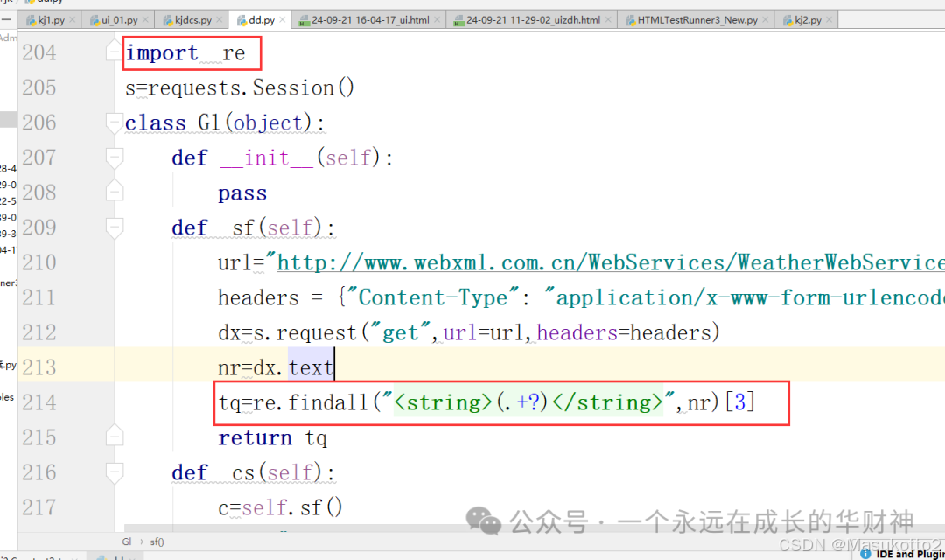Image resolution: width=945 pixels, height=560 pixels.
Task: Click the Python file icon on kj2.py tab
Action: 787,20
